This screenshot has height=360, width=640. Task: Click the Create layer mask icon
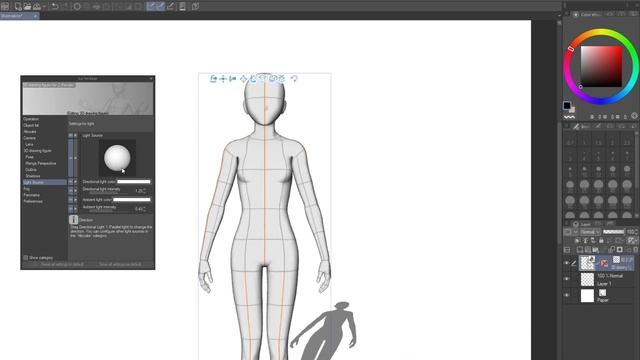point(620,250)
